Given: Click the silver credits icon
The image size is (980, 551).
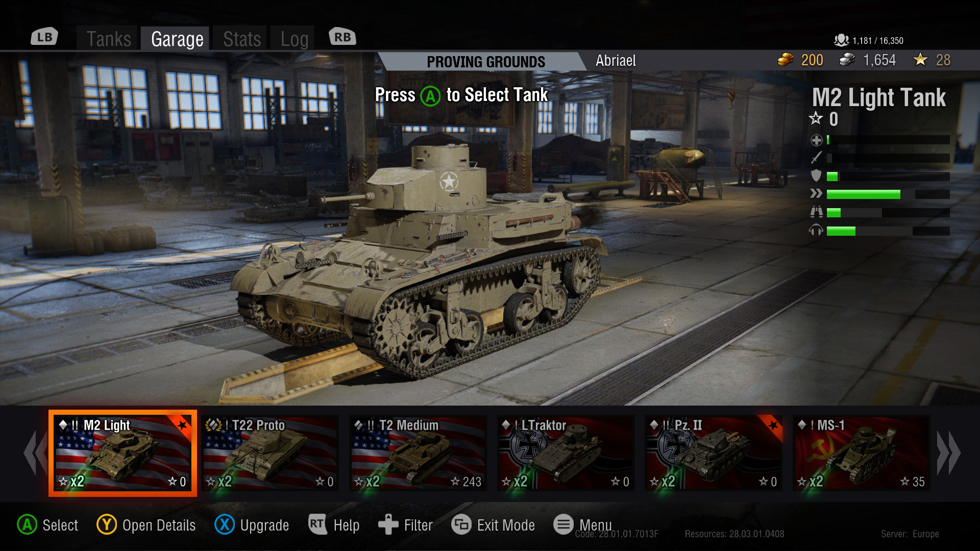Looking at the screenshot, I should coord(847,60).
